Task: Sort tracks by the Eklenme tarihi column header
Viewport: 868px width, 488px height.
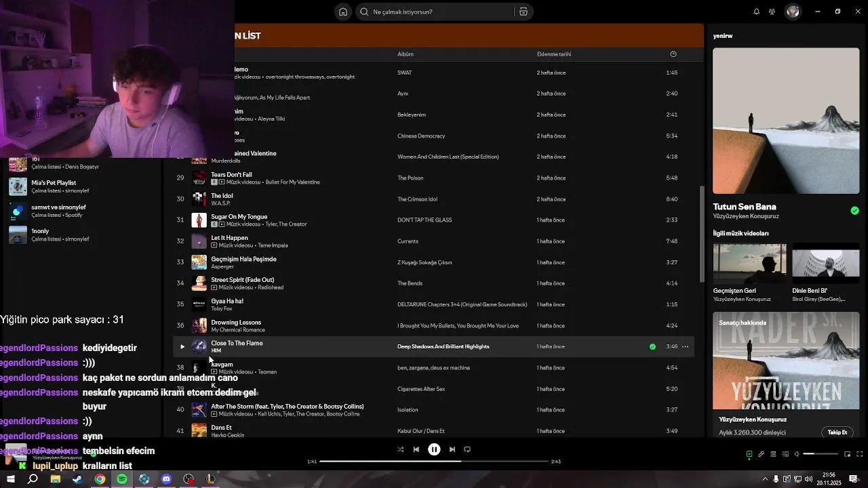Action: tap(553, 54)
